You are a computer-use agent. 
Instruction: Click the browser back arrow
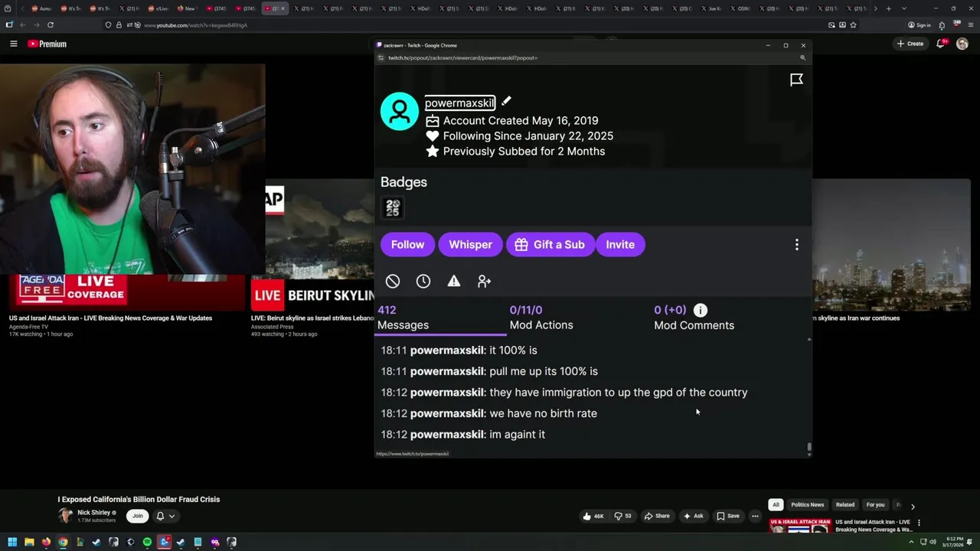point(23,25)
